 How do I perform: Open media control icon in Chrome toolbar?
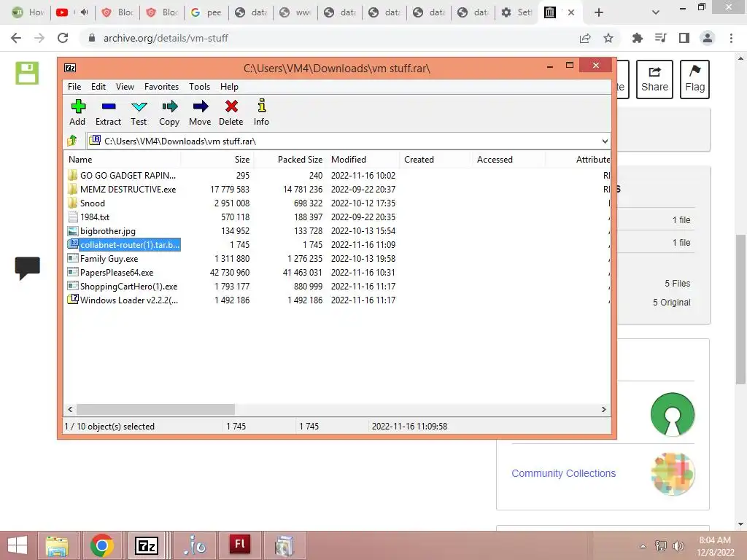660,38
